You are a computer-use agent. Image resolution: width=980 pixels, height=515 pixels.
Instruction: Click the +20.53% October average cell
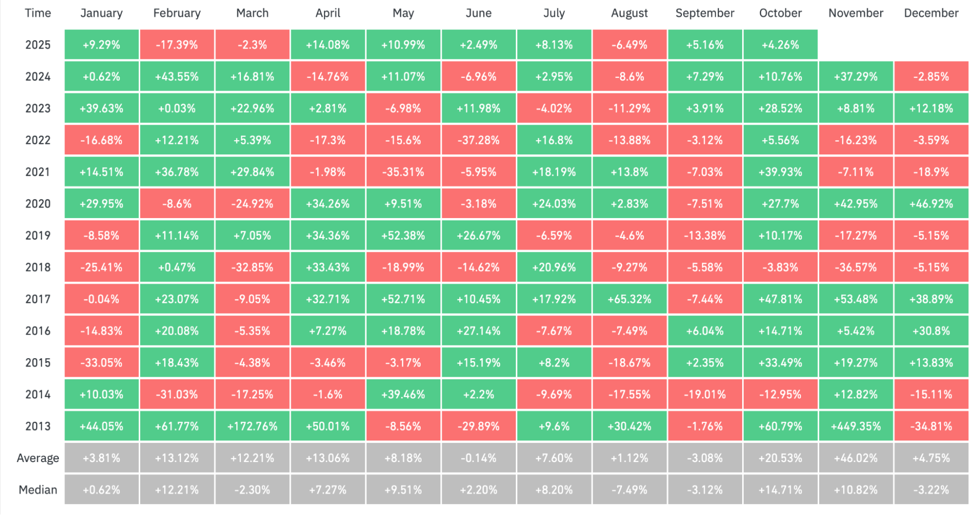[780, 458]
